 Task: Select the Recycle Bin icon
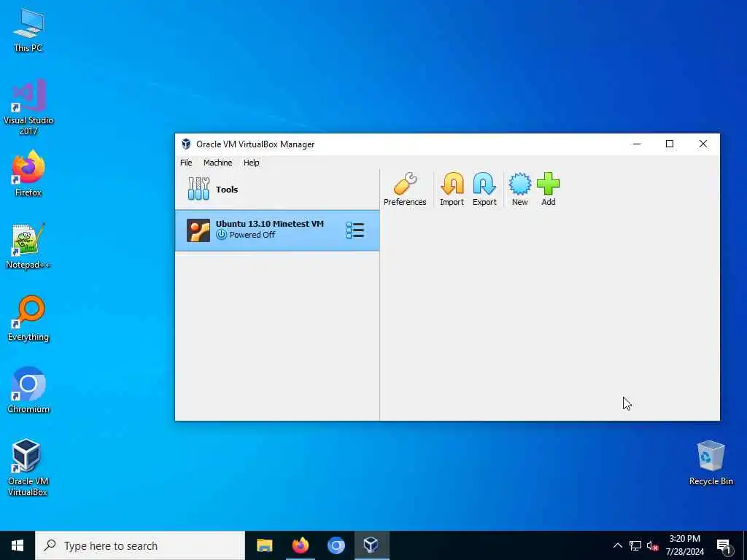(x=711, y=463)
